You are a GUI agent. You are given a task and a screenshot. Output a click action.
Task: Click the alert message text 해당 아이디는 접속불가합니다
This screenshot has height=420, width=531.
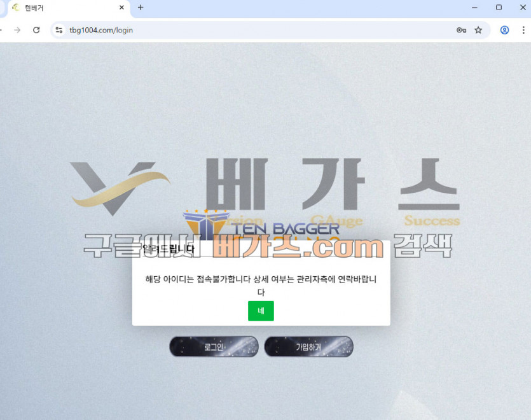pos(198,279)
